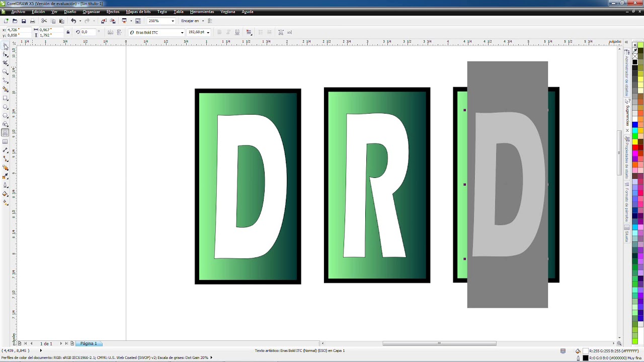Screen dimensions: 644x362
Task: Expand the Encajar en snap dropdown
Action: 202,21
